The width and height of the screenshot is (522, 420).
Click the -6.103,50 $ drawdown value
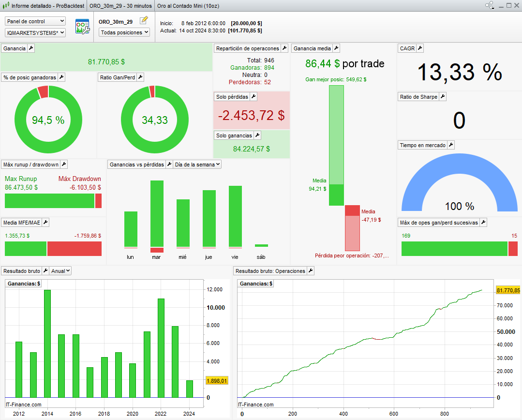[x=85, y=188]
